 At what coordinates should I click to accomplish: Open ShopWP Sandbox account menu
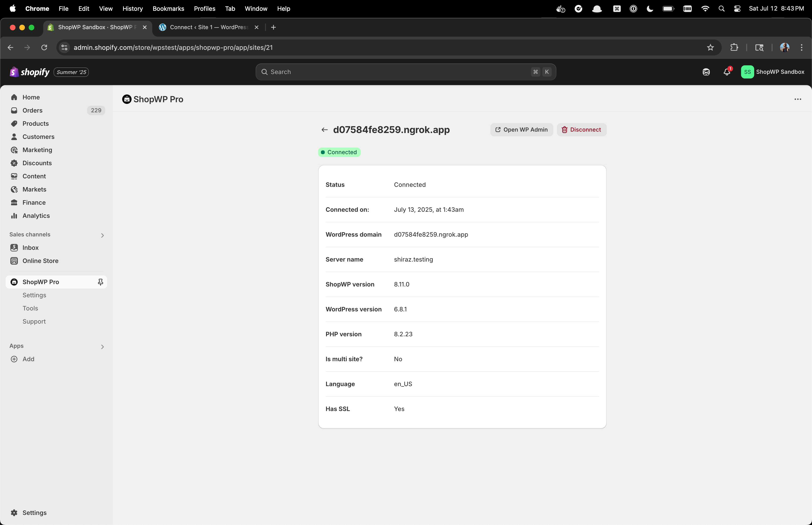(x=773, y=72)
